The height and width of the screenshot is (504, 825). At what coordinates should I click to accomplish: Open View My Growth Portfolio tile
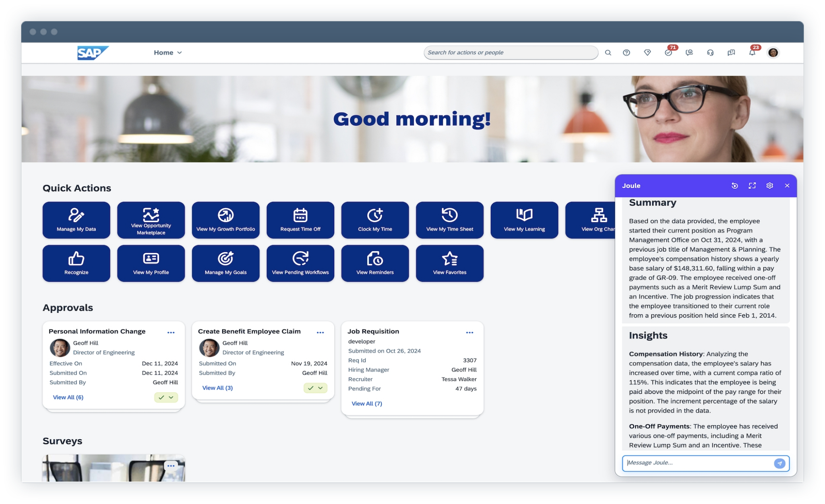226,220
